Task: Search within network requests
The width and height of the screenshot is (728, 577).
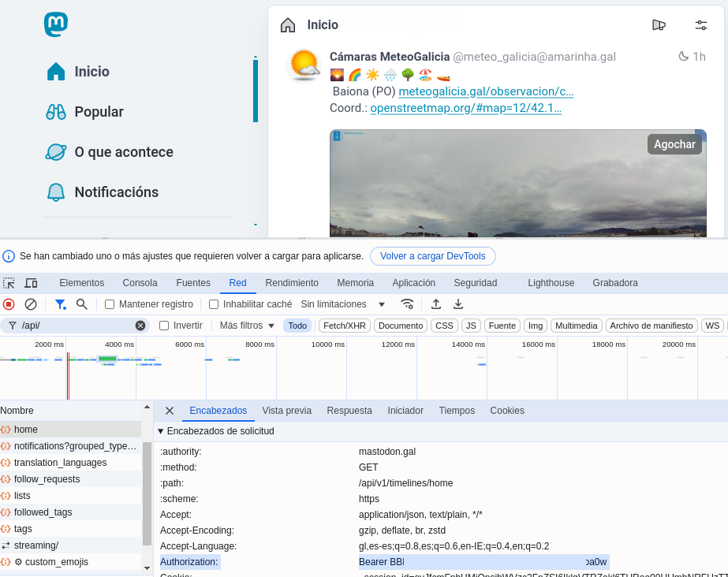Action: click(82, 303)
